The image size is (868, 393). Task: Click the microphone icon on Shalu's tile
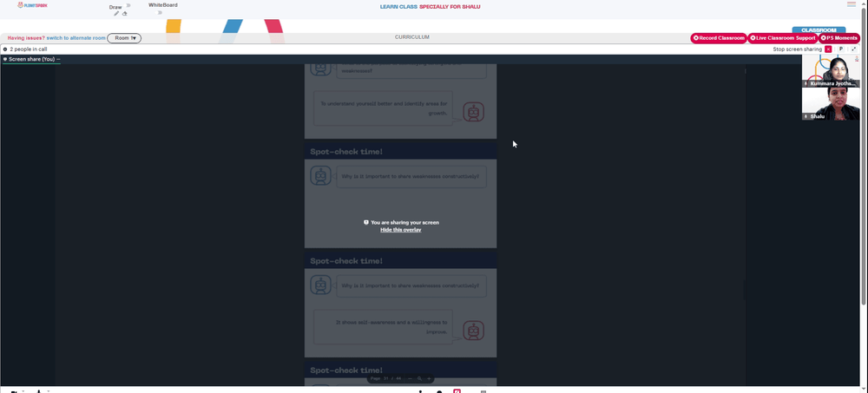806,116
